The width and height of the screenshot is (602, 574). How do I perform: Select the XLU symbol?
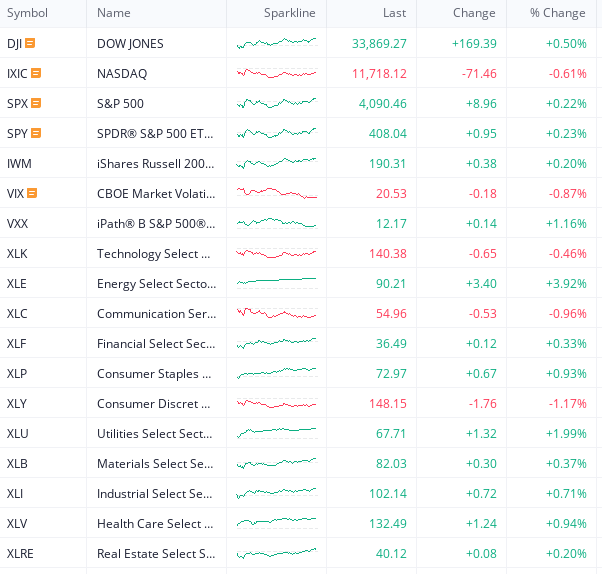tap(18, 433)
